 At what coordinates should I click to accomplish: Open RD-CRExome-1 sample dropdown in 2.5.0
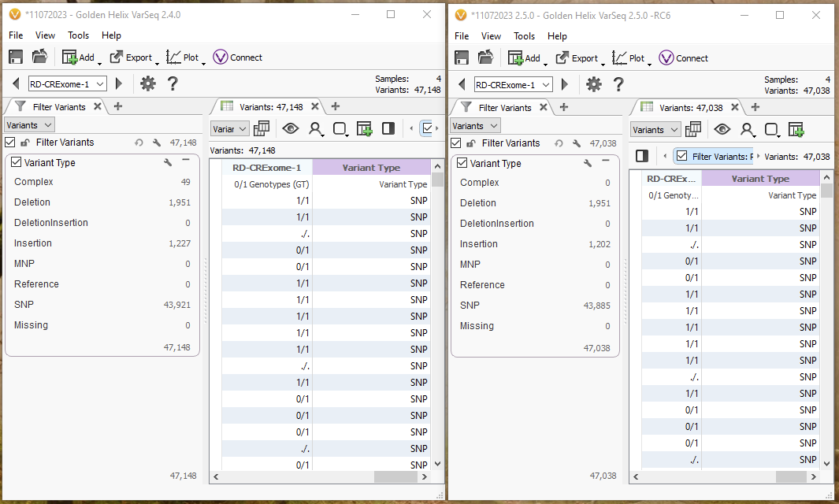click(513, 85)
